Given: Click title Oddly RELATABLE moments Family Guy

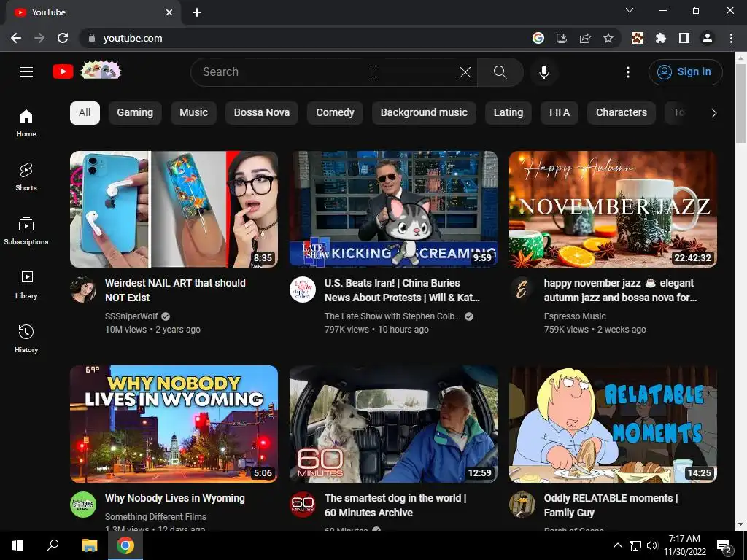Looking at the screenshot, I should (x=611, y=505).
